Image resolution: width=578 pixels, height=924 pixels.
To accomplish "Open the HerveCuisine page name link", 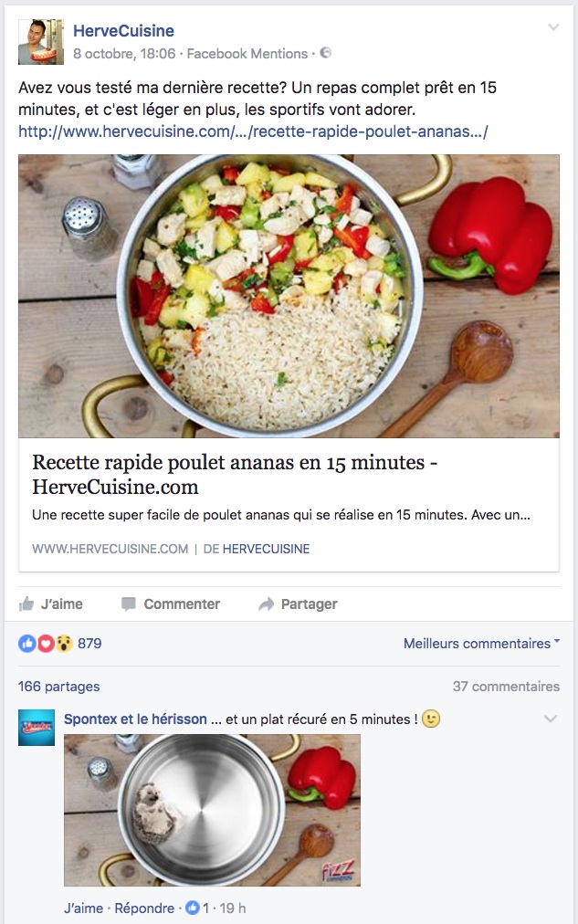I will click(124, 31).
